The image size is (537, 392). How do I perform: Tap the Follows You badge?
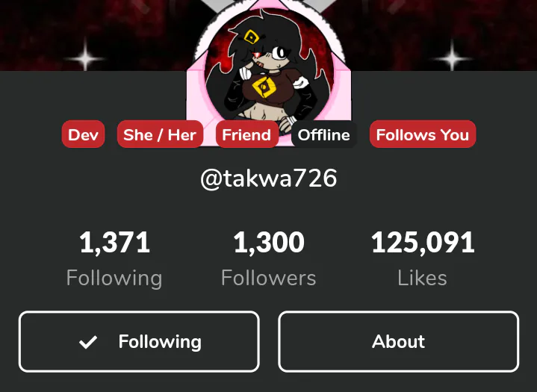pos(423,134)
